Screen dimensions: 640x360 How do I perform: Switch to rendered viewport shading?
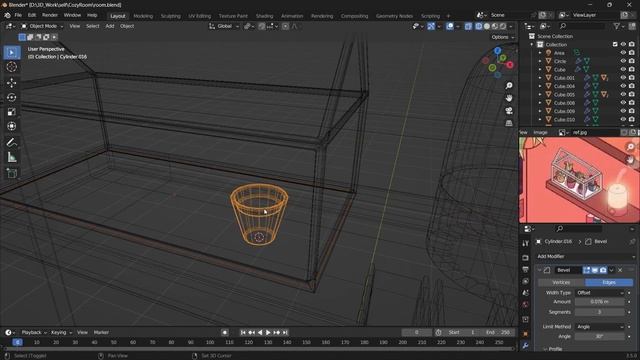click(503, 26)
